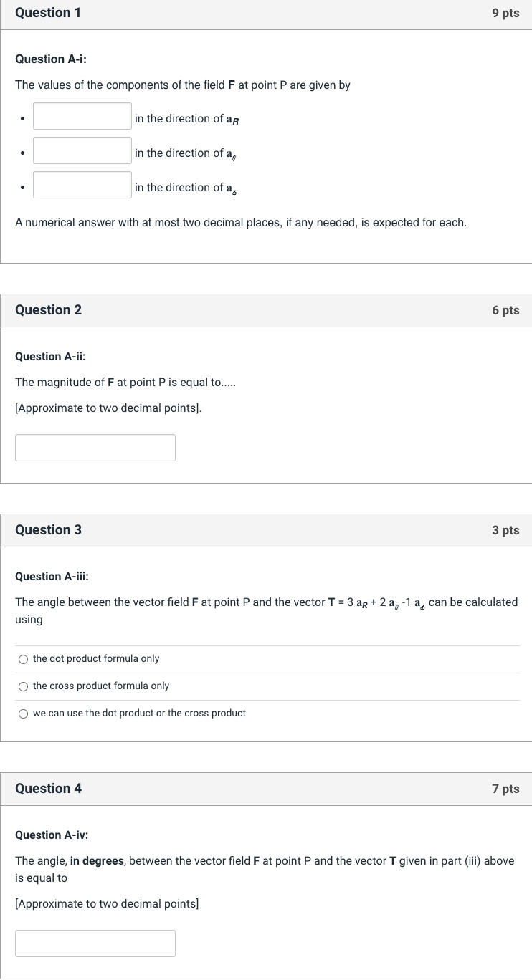This screenshot has width=532, height=980.
Task: Select the dot product or cross product option
Action: tap(23, 713)
